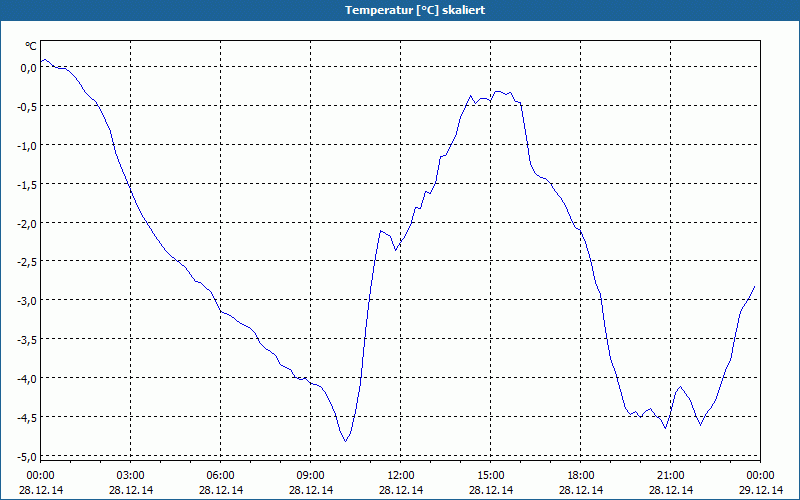Screen dimensions: 800x500
Task: Click the 28.12.14 date under 12:00
Action: (x=401, y=490)
